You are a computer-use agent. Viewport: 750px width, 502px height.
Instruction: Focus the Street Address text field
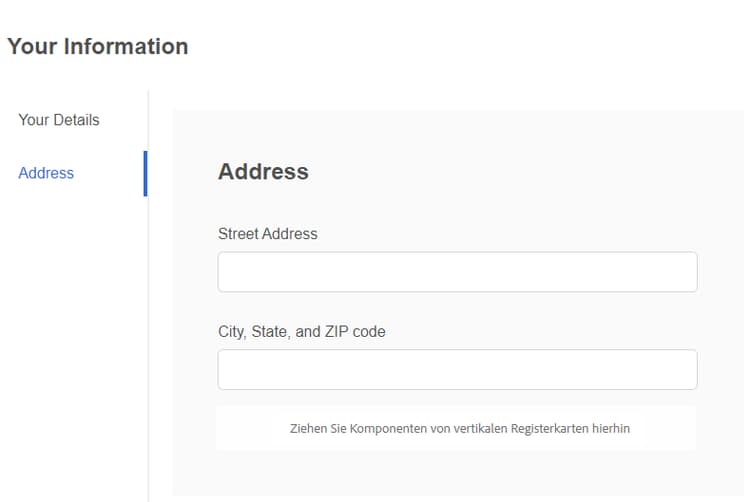tap(457, 272)
